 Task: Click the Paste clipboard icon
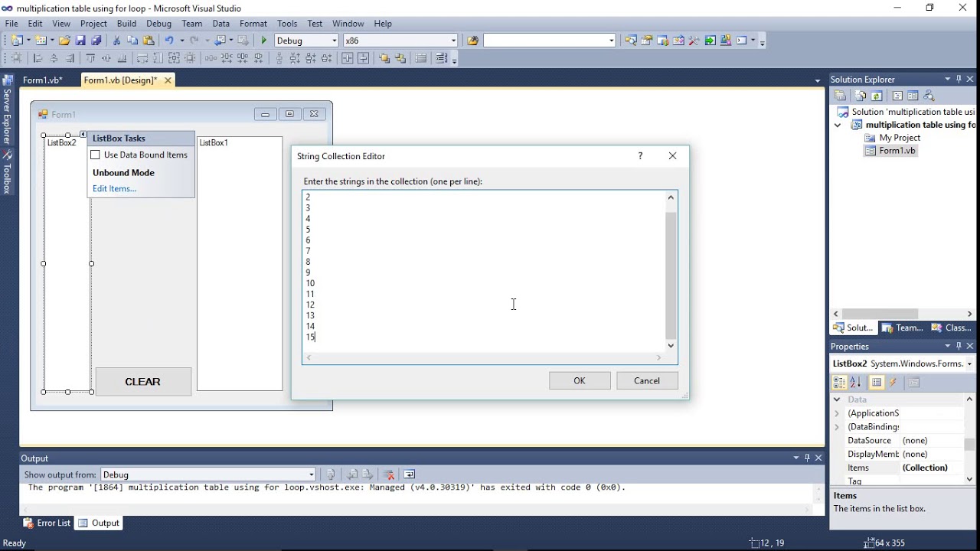(x=149, y=41)
